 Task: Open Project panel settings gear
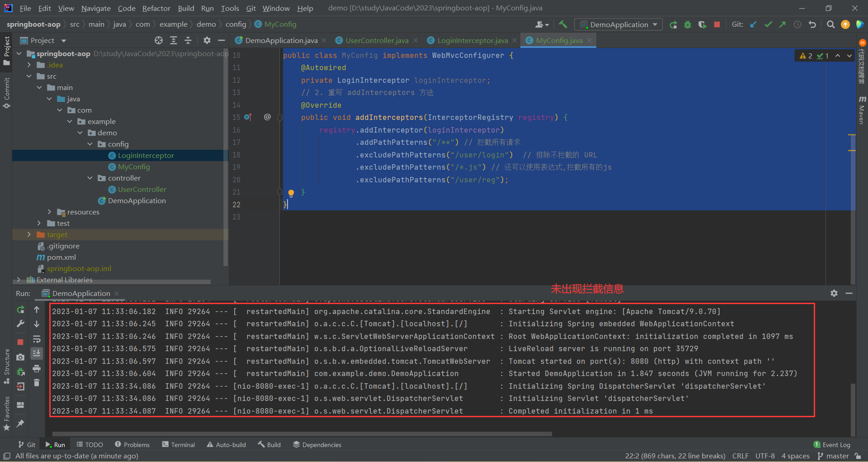click(207, 41)
